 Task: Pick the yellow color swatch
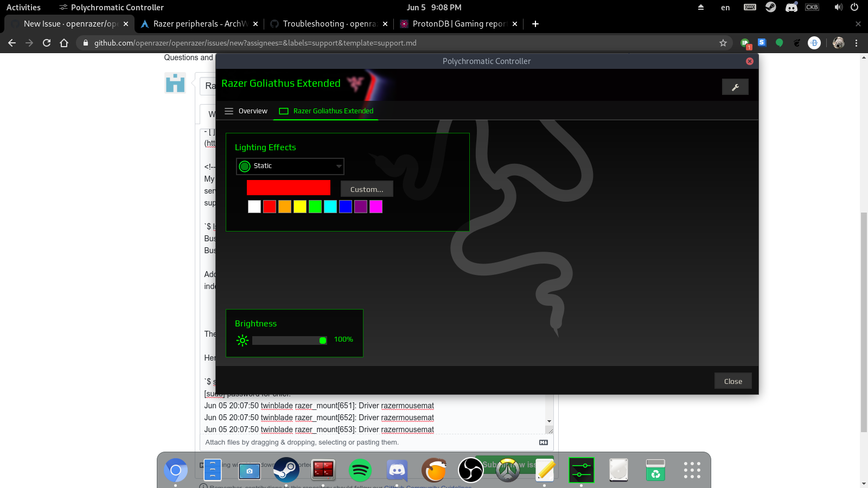pyautogui.click(x=300, y=207)
